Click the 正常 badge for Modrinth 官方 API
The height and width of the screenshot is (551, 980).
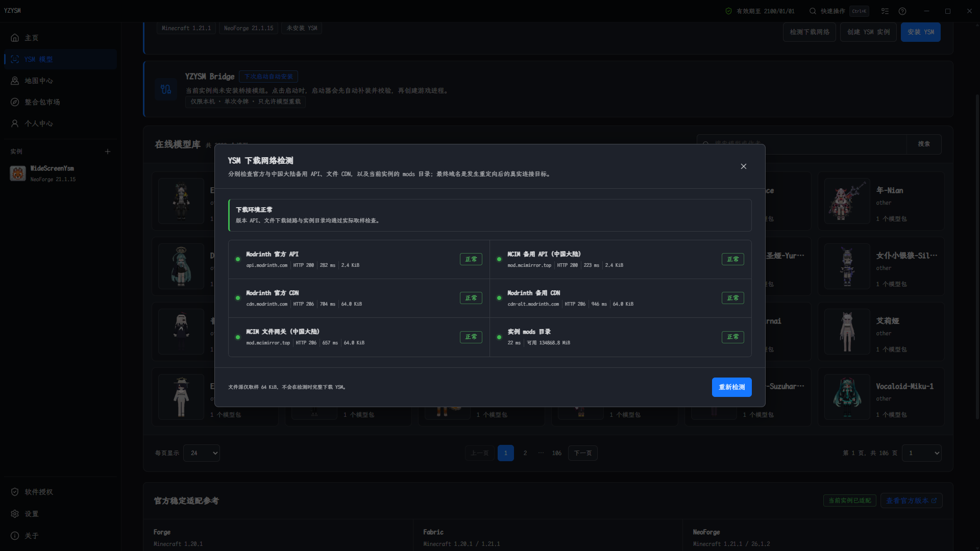click(471, 259)
